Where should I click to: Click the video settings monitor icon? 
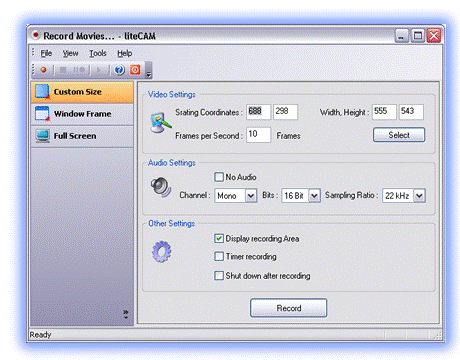(161, 123)
